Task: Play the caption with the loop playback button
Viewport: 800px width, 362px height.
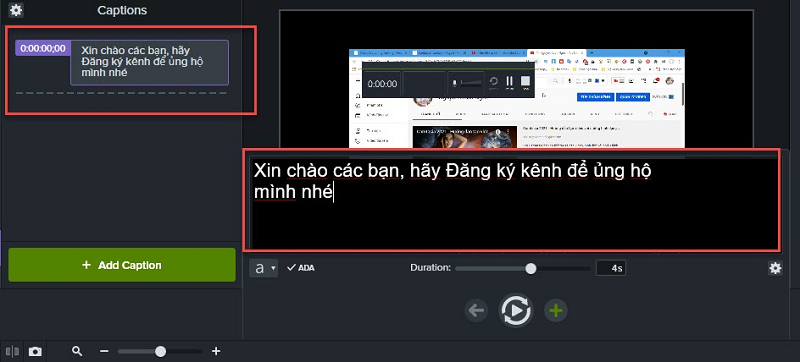Action: (x=516, y=310)
